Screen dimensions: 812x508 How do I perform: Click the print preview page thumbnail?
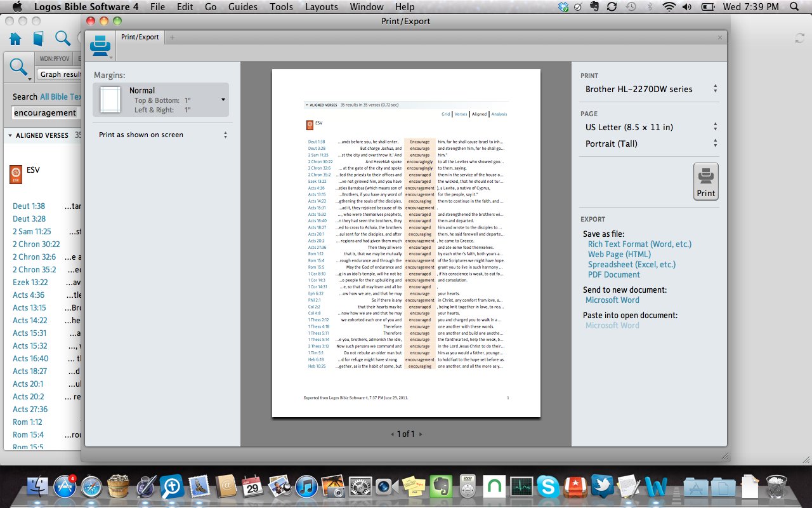(406, 243)
